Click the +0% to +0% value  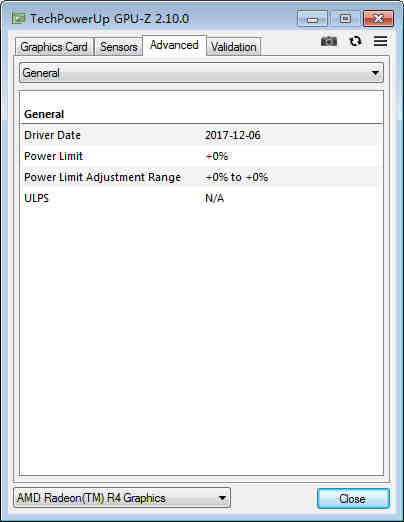coord(237,177)
